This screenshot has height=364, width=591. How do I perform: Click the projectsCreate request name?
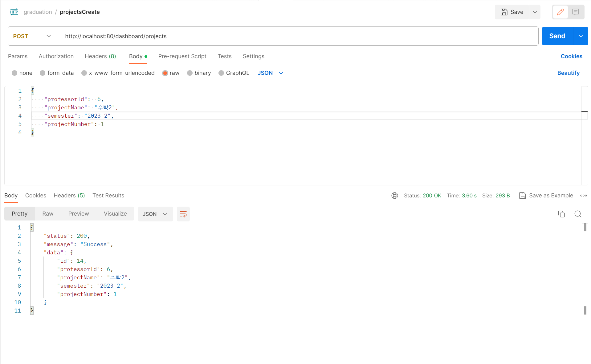pyautogui.click(x=80, y=12)
